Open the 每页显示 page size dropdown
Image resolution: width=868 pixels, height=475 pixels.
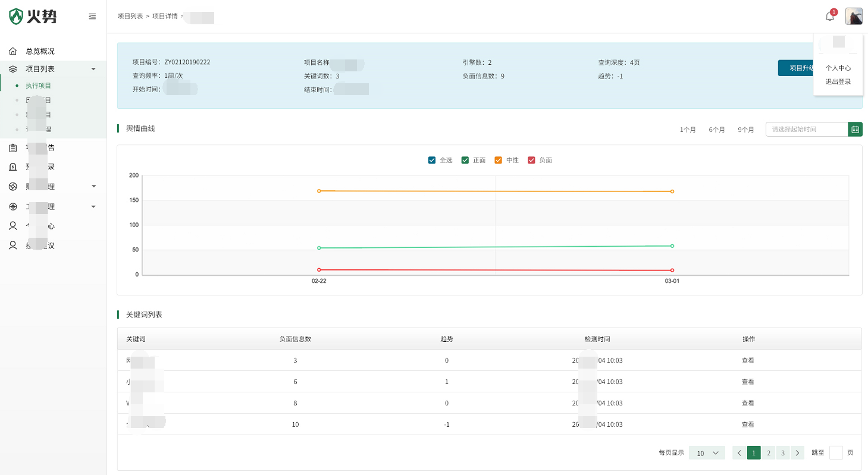pyautogui.click(x=707, y=453)
